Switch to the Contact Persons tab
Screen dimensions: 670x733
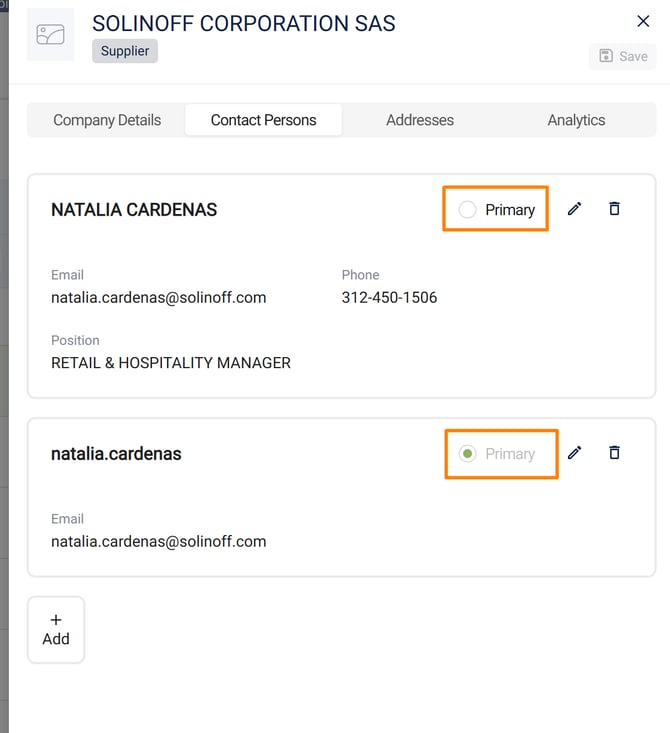263,120
